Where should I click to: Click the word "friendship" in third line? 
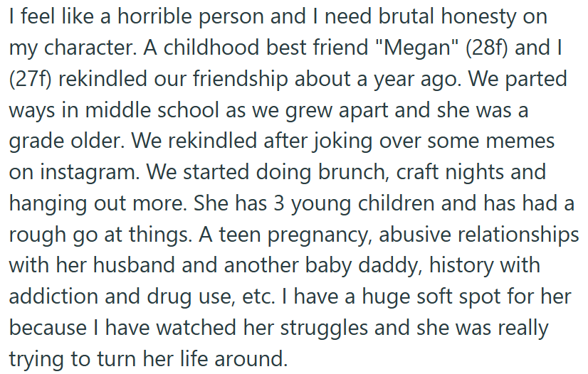pyautogui.click(x=241, y=80)
